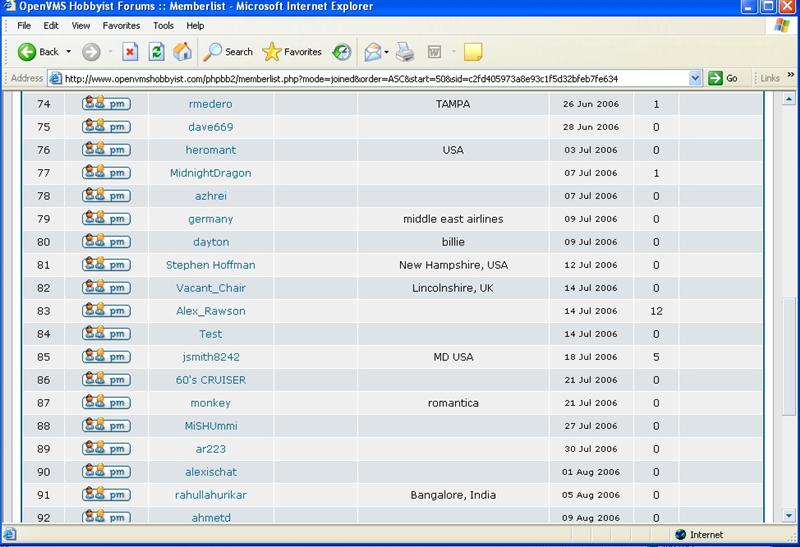The width and height of the screenshot is (800, 547).
Task: Expand the Links toolbar chevron
Action: (791, 75)
